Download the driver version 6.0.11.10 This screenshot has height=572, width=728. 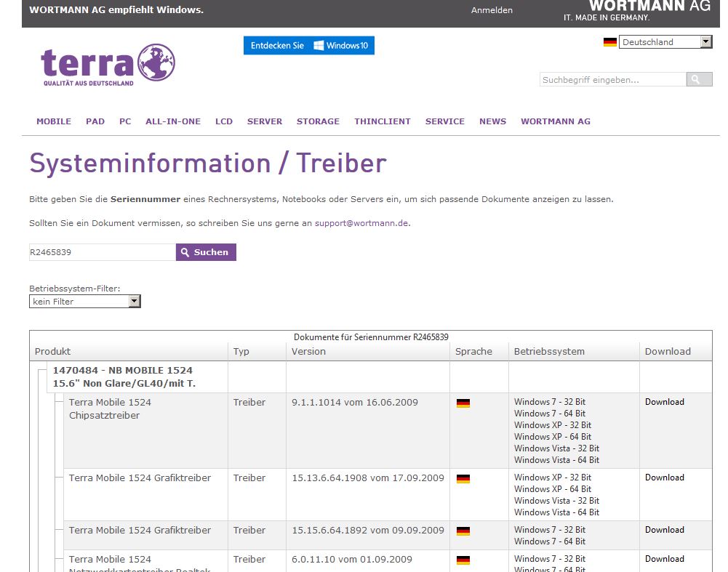point(665,559)
